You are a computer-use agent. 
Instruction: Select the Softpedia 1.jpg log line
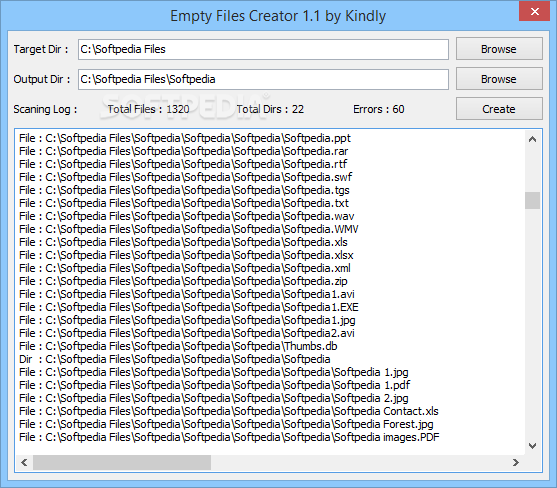[x=213, y=372]
